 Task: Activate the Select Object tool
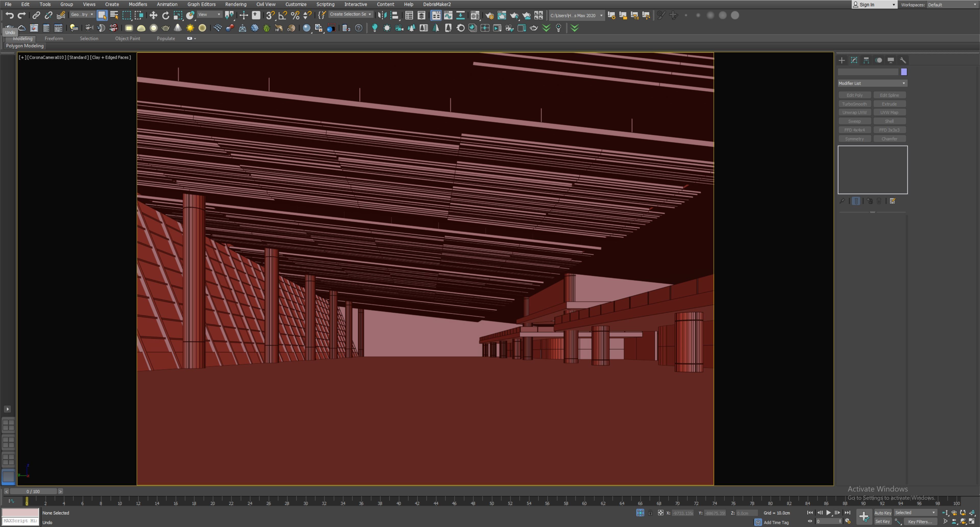tap(102, 16)
